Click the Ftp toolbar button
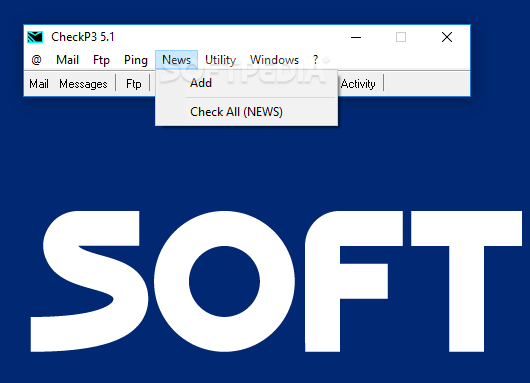 [134, 84]
